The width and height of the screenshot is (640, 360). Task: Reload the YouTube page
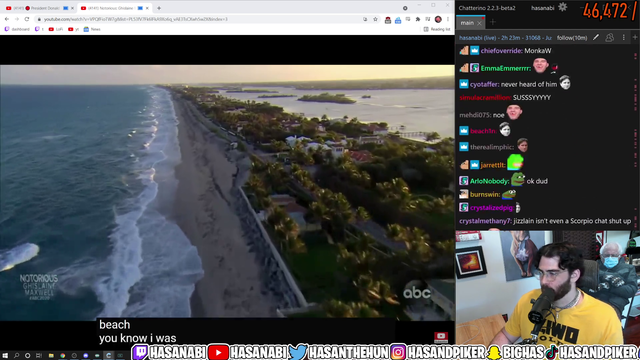[x=27, y=19]
